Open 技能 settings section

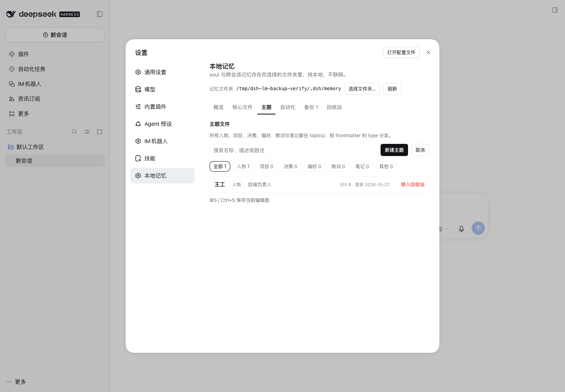[x=162, y=158]
